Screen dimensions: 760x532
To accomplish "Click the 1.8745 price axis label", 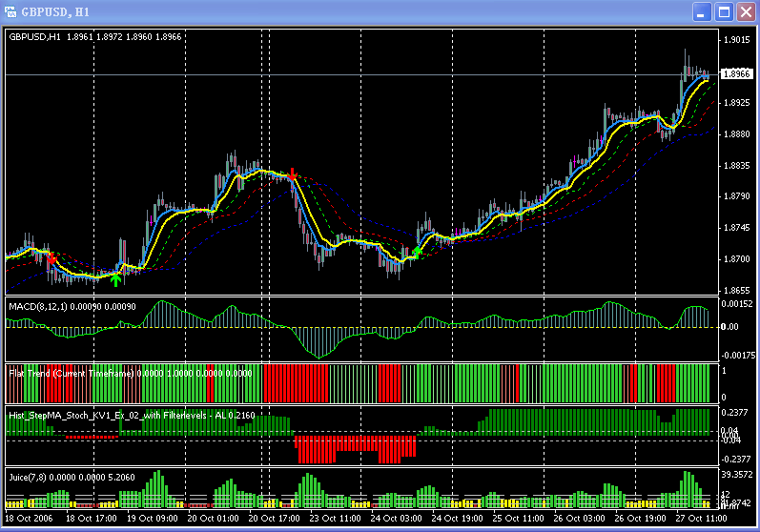I will pyautogui.click(x=736, y=228).
